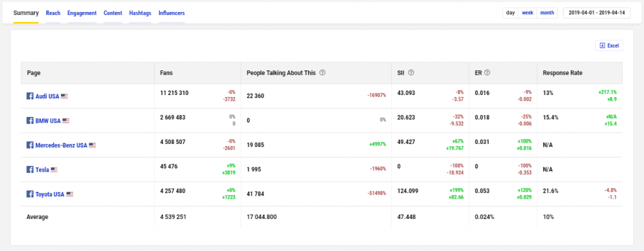The image size is (644, 251).
Task: Click the US flag next to Mercedes-Benz USA
Action: click(92, 145)
